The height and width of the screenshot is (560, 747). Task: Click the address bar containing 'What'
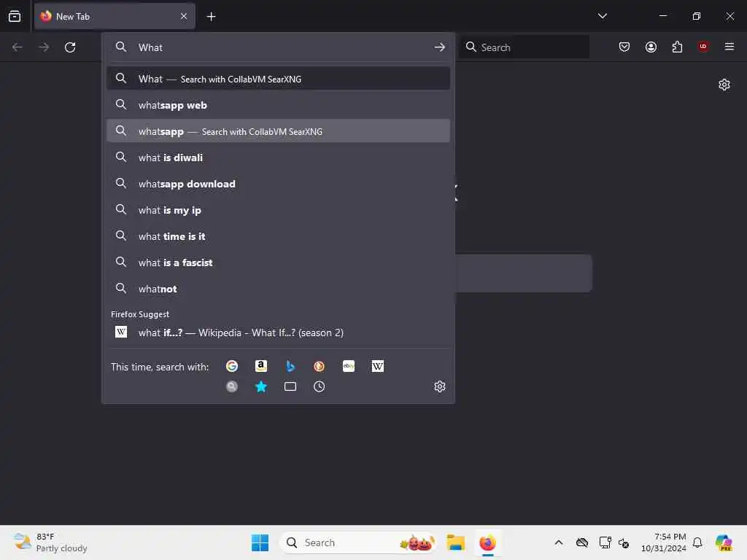point(278,47)
